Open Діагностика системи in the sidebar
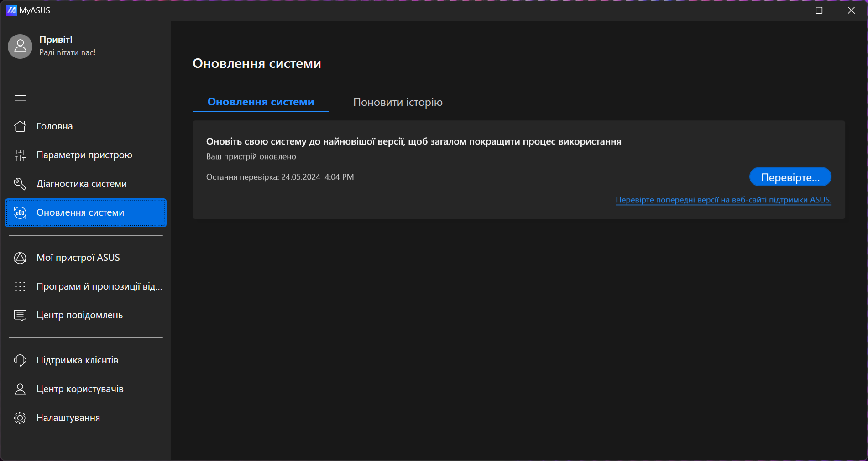The image size is (868, 461). (x=86, y=184)
